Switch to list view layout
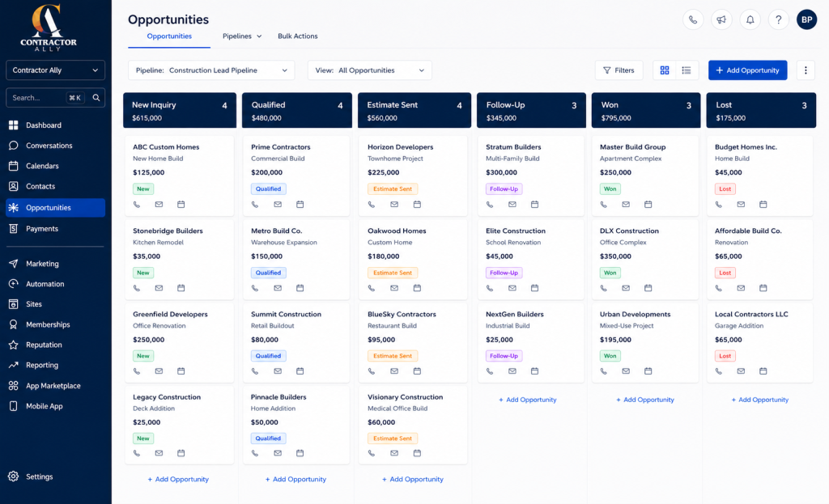This screenshot has height=504, width=829. pos(687,70)
